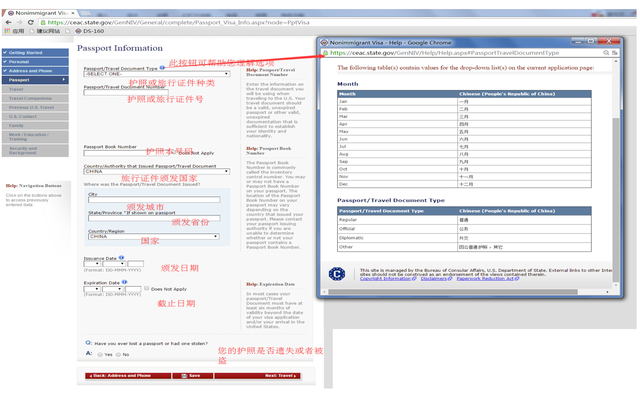Image resolution: width=640 pixels, height=397 pixels.
Task: Open Issuance Date month dropdown
Action: click(x=113, y=264)
